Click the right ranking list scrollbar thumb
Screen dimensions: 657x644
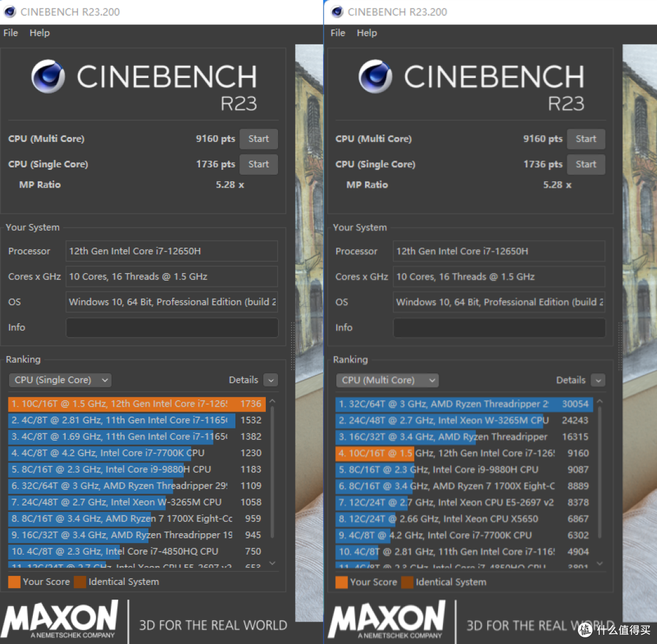(600, 472)
